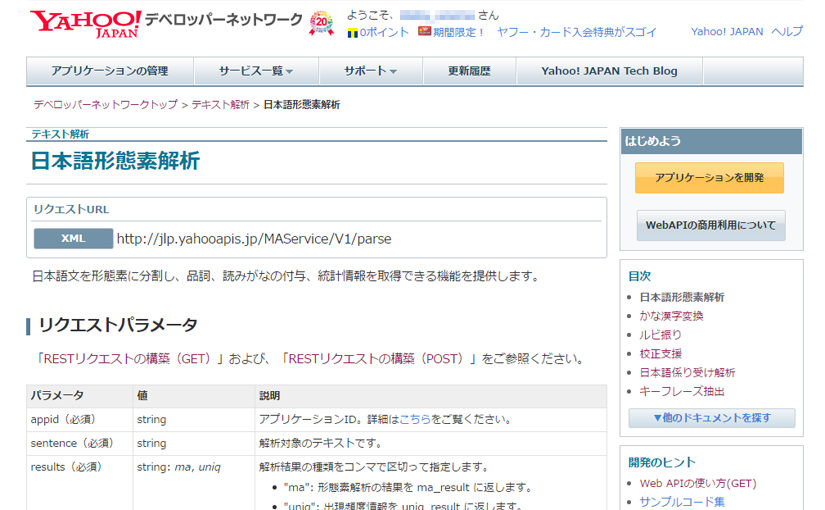Click the 値 column header
The height and width of the screenshot is (510, 825).
(194, 396)
